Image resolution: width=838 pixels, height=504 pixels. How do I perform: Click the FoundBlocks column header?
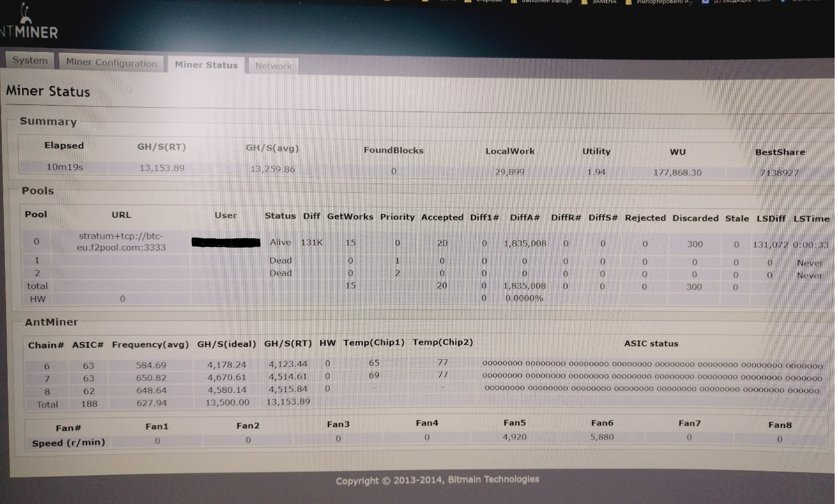coord(393,150)
